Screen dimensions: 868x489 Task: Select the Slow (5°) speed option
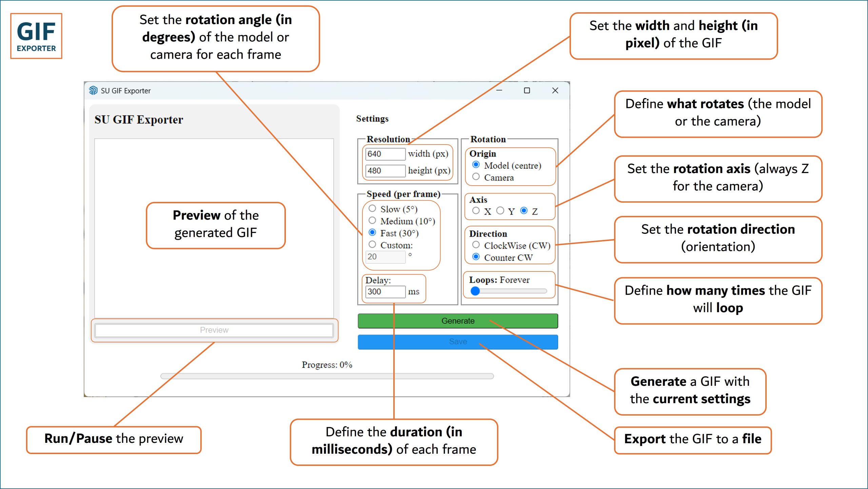tap(372, 208)
